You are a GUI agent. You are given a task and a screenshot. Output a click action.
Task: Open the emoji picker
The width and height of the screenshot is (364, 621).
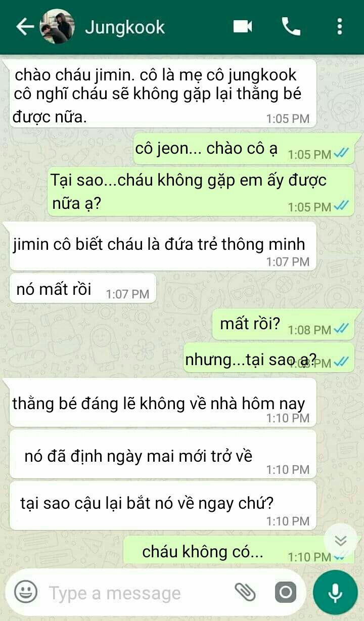[25, 591]
